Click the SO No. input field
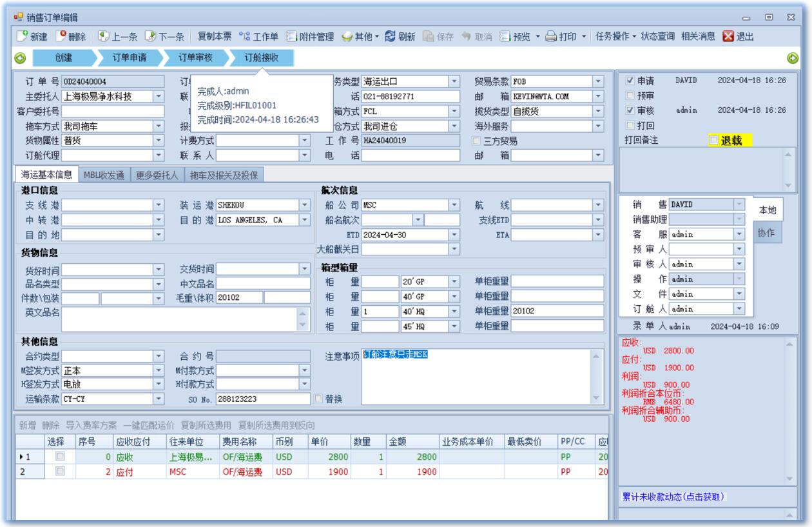812x527 pixels. pos(263,399)
